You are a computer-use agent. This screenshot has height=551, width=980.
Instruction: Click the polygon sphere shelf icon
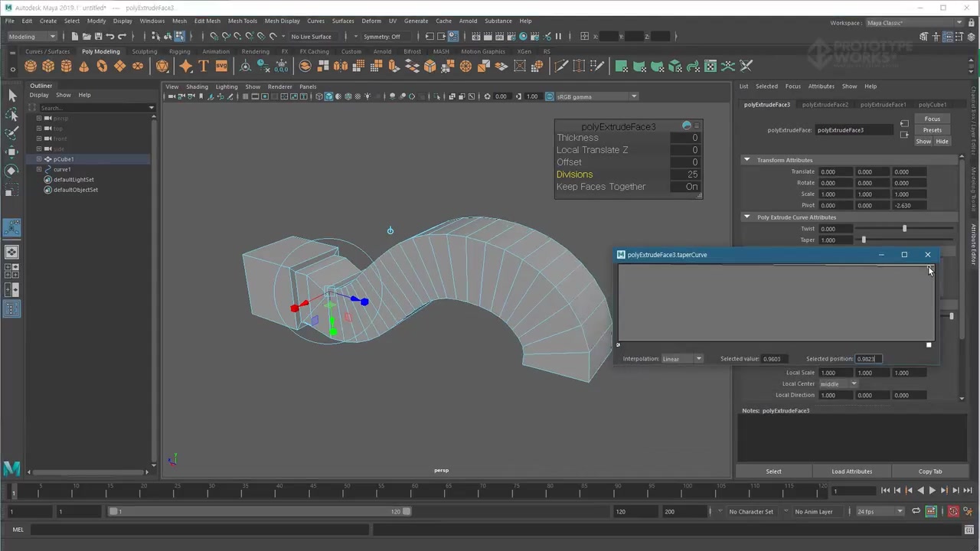pyautogui.click(x=31, y=67)
